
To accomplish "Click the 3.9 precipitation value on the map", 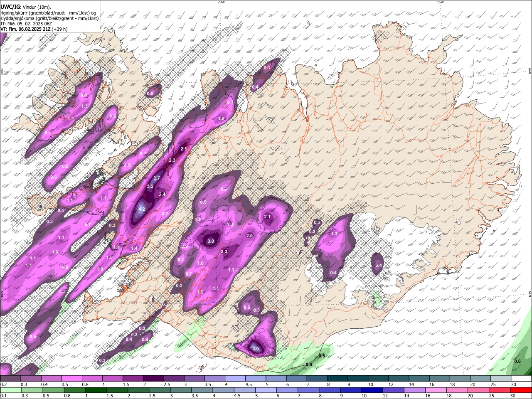I will click(x=256, y=349).
